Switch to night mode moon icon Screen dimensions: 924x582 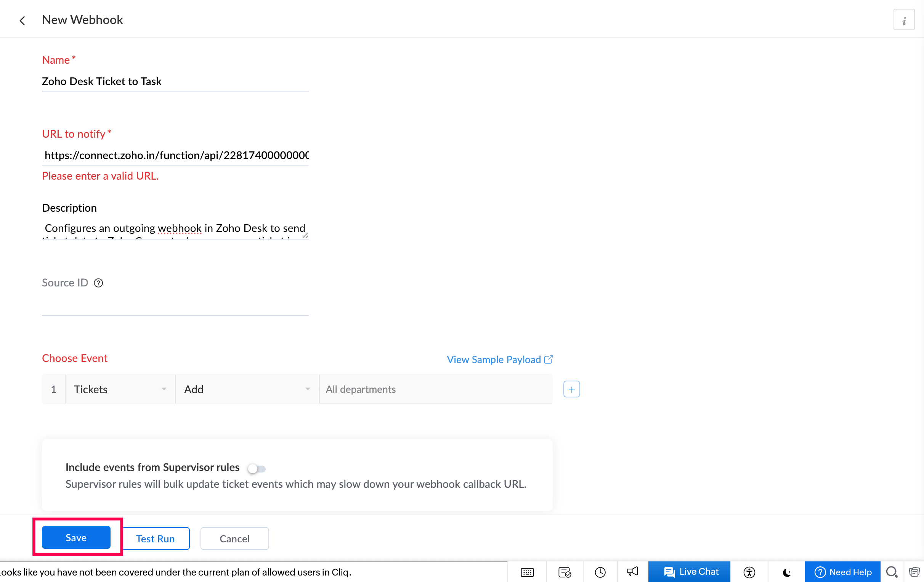coord(787,572)
